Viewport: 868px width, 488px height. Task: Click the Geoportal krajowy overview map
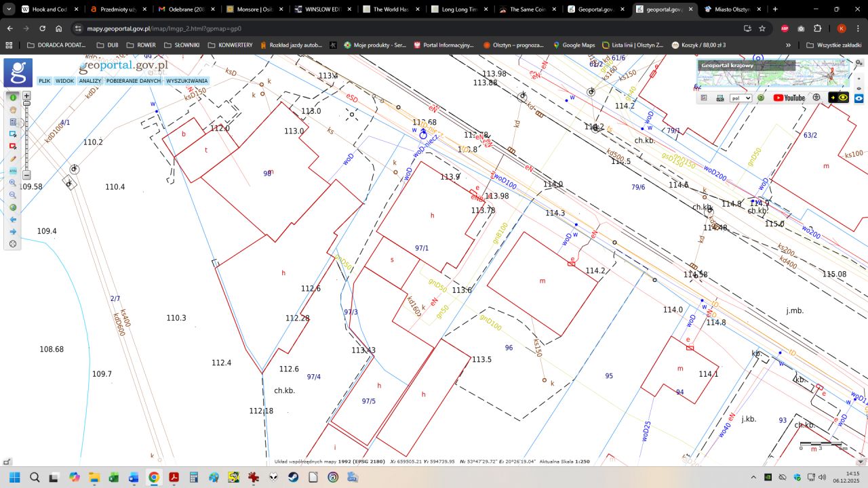(x=773, y=73)
